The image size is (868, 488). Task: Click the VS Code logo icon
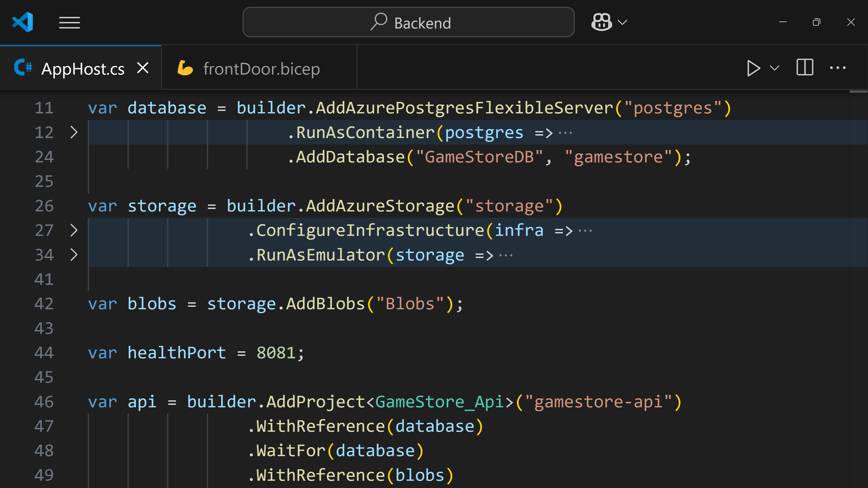[x=23, y=22]
